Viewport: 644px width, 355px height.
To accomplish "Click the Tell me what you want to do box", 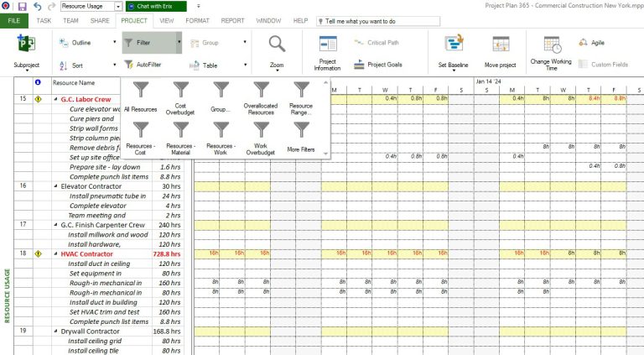I will 378,21.
